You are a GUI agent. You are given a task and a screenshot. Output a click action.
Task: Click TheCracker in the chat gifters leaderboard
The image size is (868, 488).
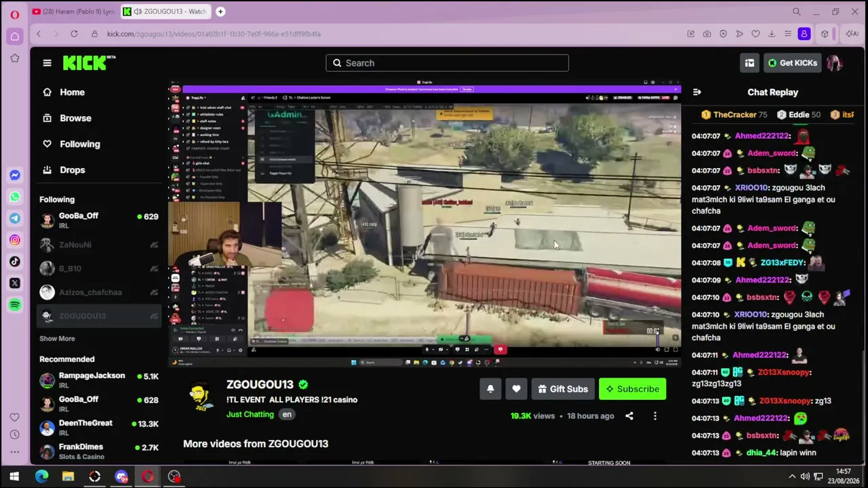coord(735,115)
